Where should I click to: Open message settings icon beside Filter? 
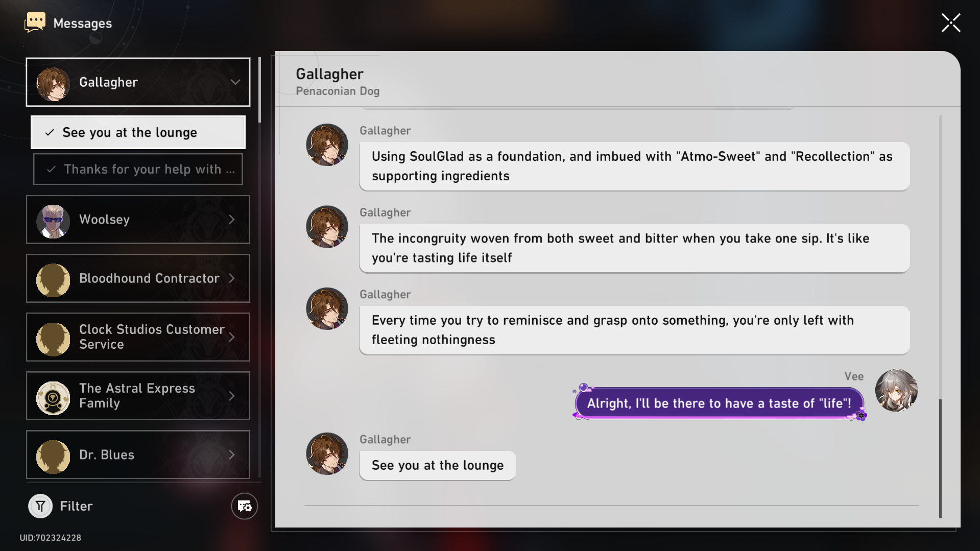pyautogui.click(x=244, y=506)
